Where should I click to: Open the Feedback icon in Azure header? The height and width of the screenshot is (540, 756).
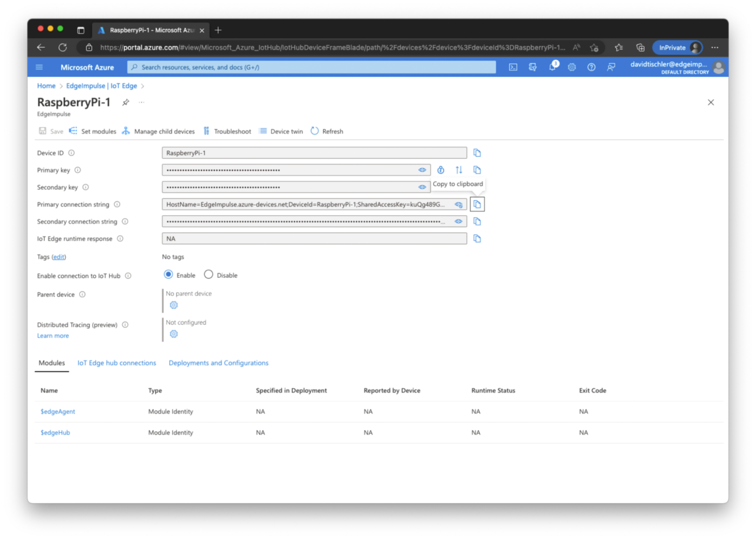pos(611,67)
